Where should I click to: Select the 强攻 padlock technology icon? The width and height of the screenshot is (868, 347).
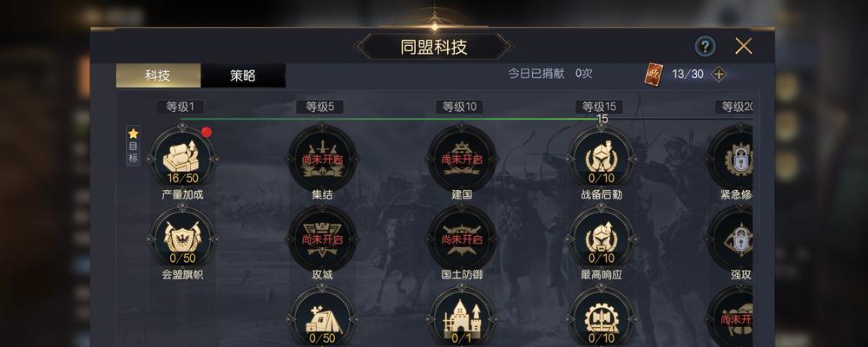pyautogui.click(x=731, y=238)
